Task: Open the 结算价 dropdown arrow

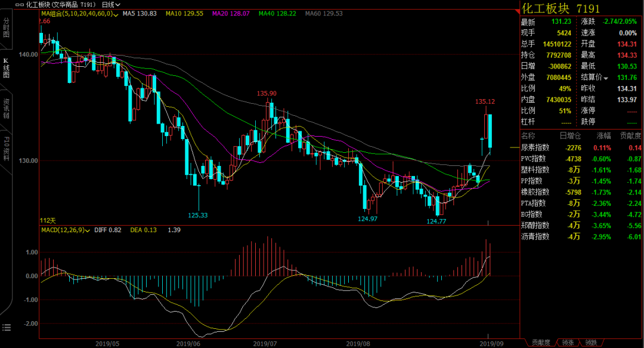Action: click(x=606, y=78)
